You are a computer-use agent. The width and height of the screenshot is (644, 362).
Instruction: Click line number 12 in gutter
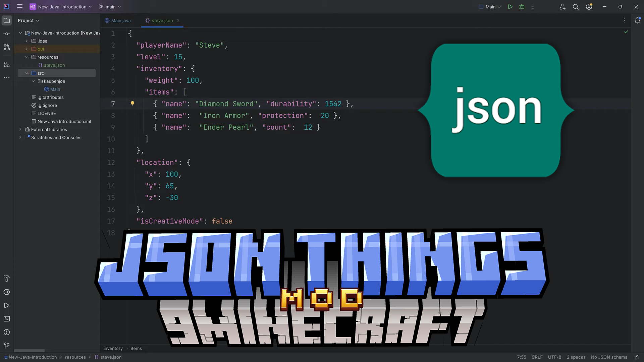click(111, 163)
